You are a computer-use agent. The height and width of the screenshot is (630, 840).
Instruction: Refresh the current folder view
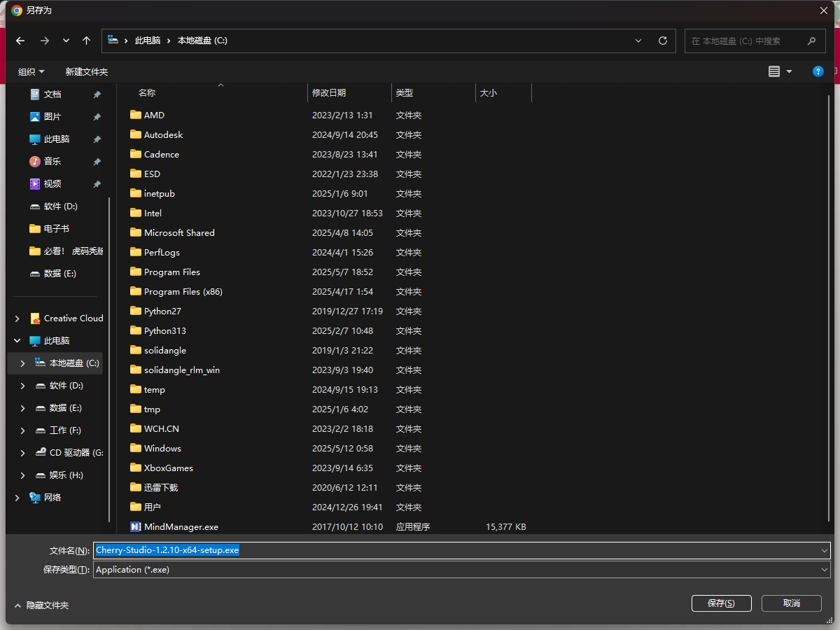coord(663,41)
